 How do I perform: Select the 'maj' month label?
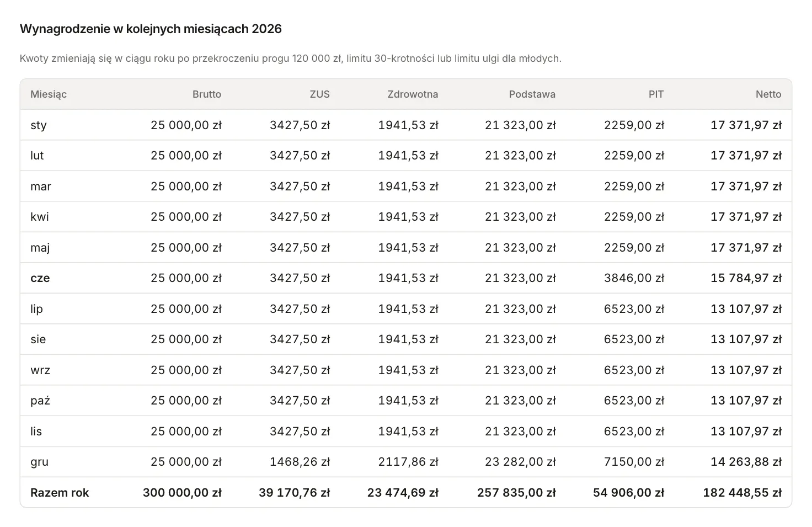[40, 248]
